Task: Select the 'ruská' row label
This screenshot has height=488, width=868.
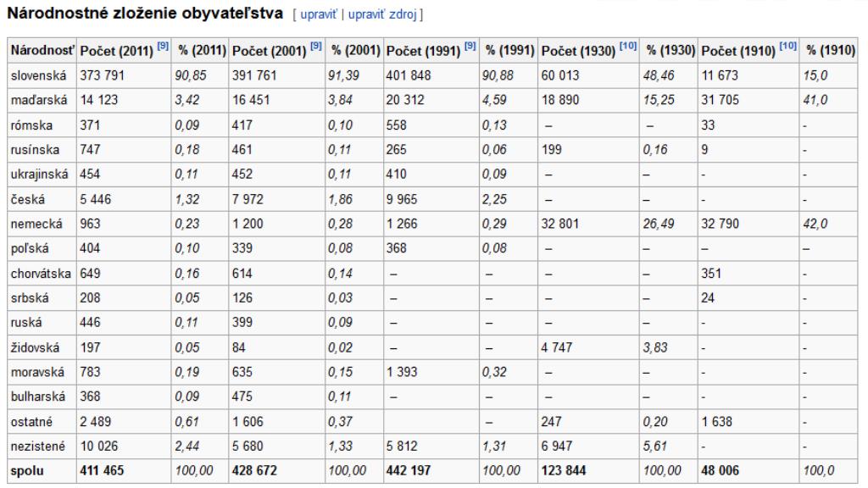Action: point(26,323)
